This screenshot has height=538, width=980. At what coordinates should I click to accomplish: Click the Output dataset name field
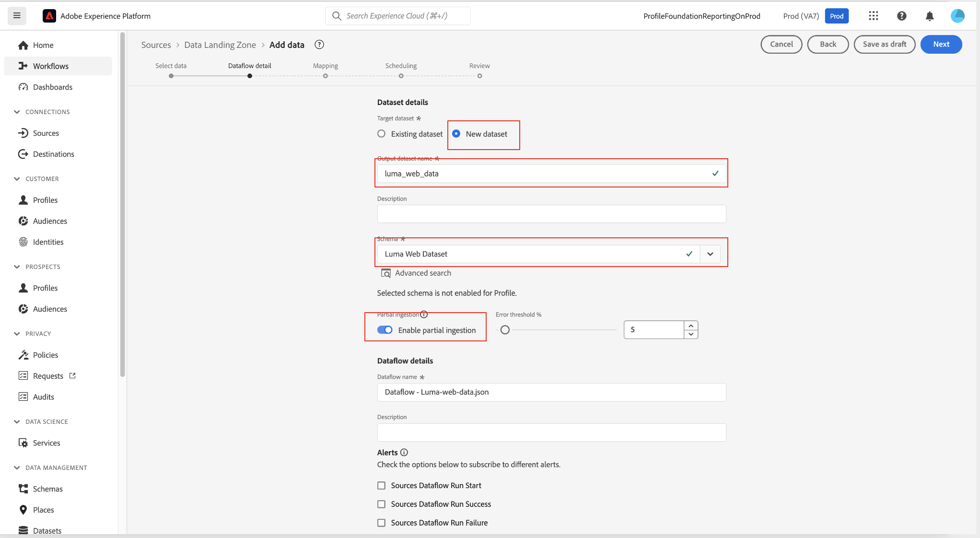coord(551,174)
